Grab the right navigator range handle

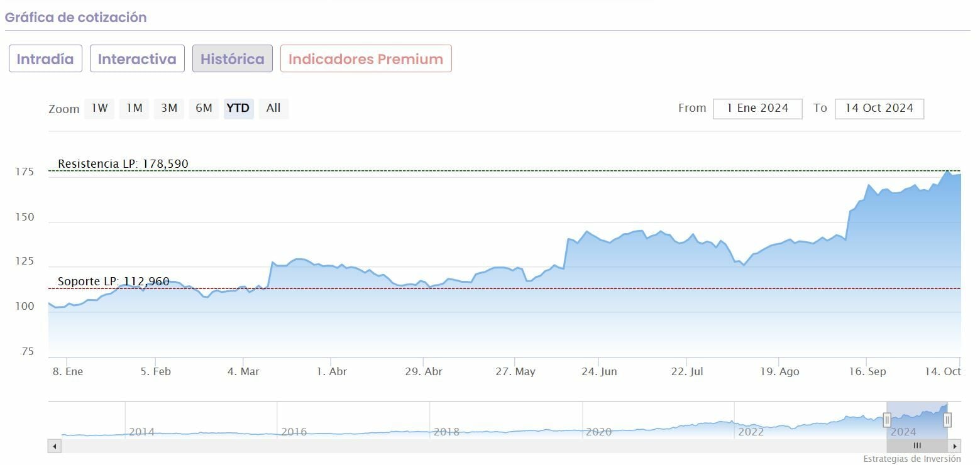pyautogui.click(x=947, y=420)
